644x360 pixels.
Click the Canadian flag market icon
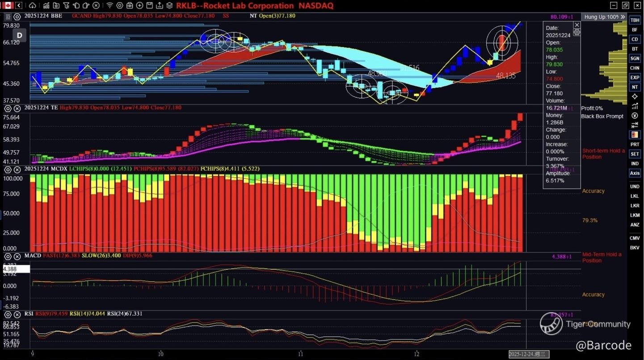(x=8, y=5)
